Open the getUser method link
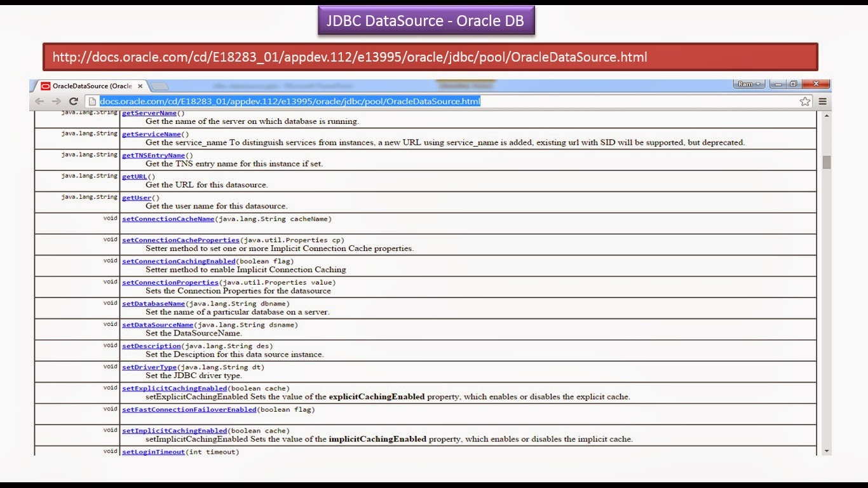This screenshot has height=488, width=868. click(137, 198)
